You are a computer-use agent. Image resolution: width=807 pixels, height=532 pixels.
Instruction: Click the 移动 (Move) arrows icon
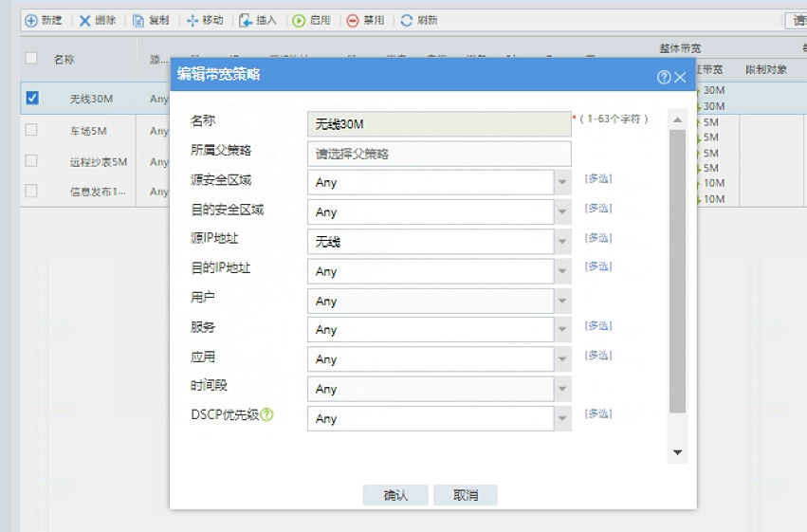tap(193, 20)
